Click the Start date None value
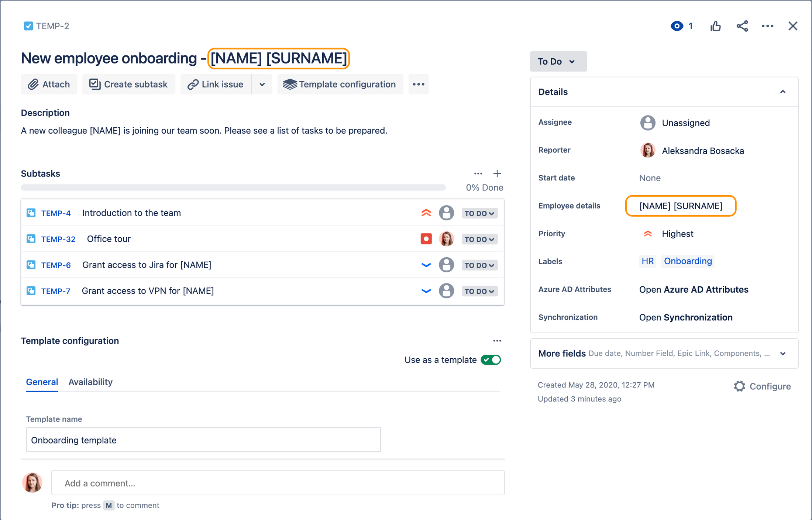This screenshot has height=520, width=812. tap(650, 178)
